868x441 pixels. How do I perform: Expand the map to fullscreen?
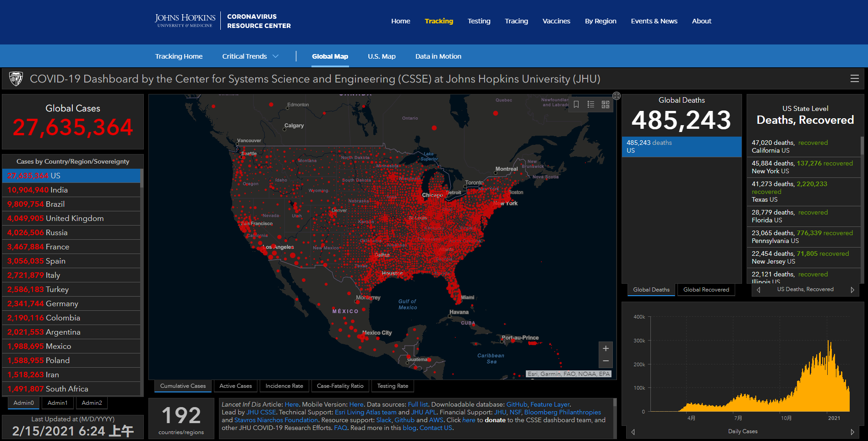point(617,96)
